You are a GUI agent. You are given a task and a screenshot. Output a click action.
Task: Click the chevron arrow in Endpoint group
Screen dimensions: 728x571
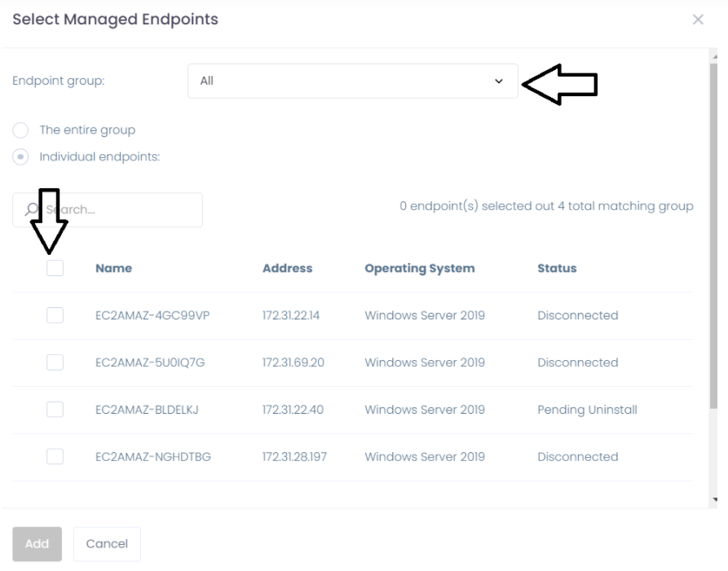click(x=499, y=81)
